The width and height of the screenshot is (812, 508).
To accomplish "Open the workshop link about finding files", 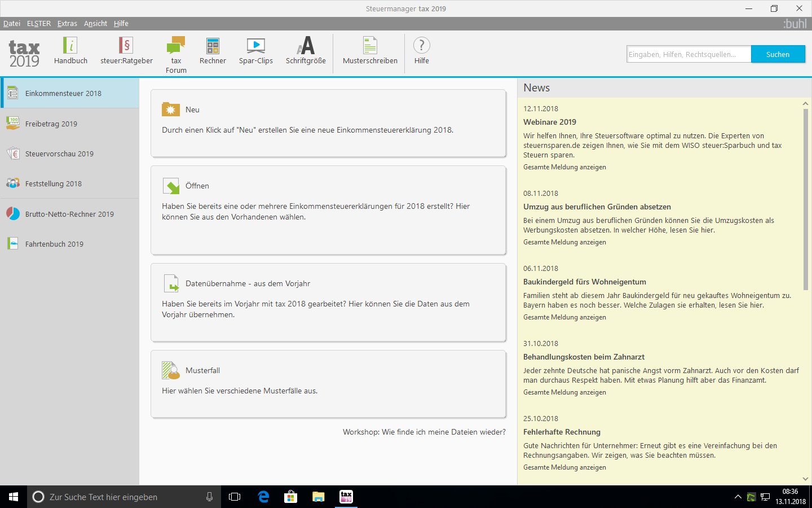I will pyautogui.click(x=424, y=432).
